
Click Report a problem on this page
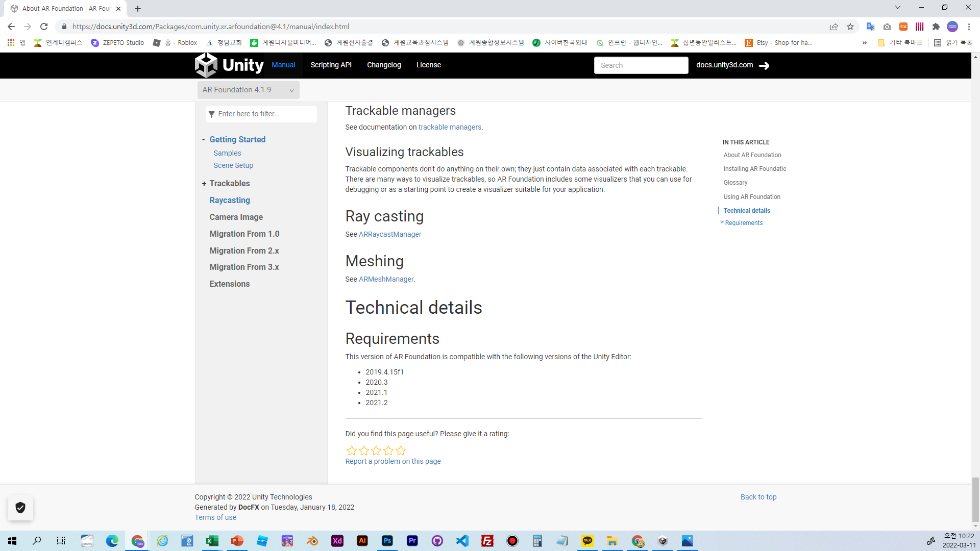point(393,461)
